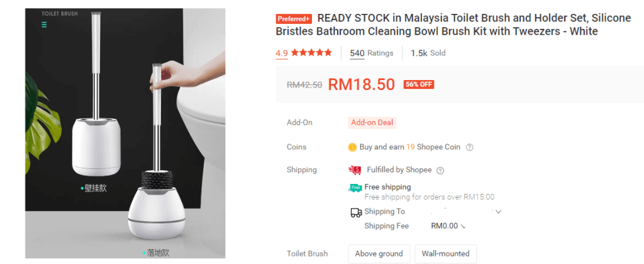Viewport: 644px width, 264px height.
Task: Click the black delivery truck icon
Action: pos(356,212)
